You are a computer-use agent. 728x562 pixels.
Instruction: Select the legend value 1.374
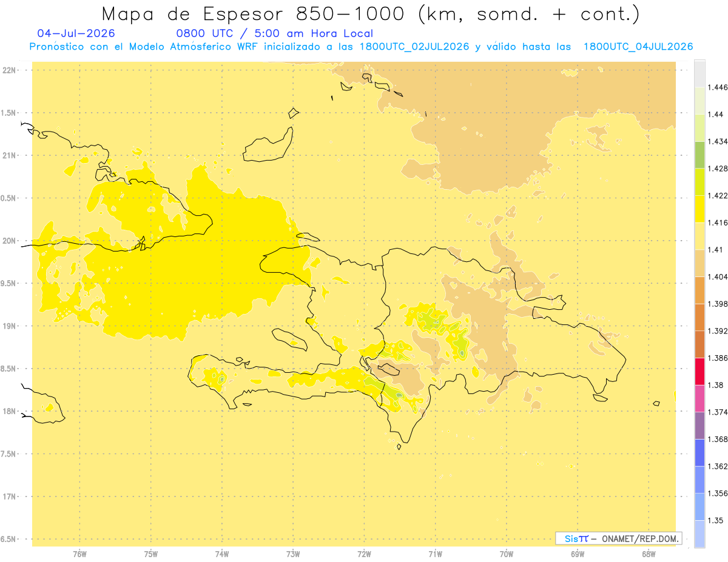(718, 412)
